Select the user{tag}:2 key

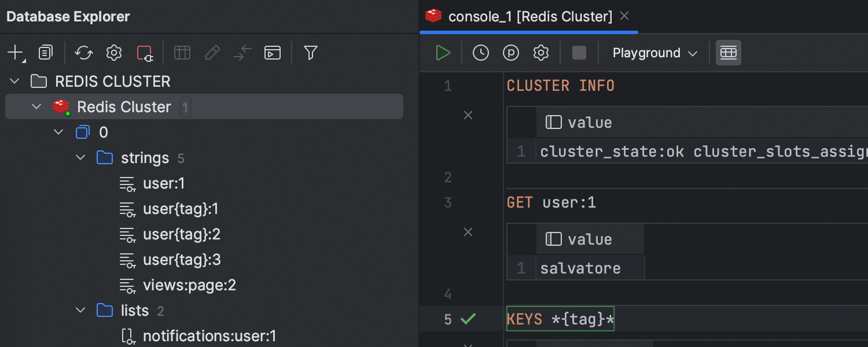(181, 234)
